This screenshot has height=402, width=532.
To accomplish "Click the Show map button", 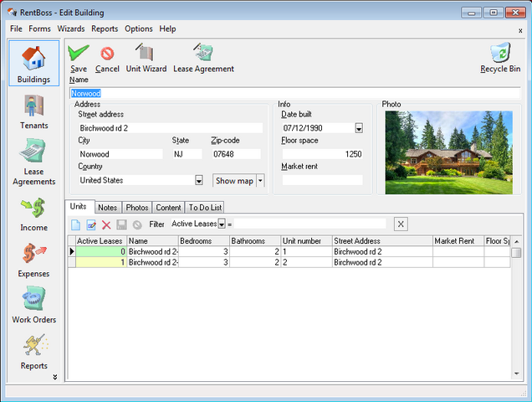I will pos(233,180).
